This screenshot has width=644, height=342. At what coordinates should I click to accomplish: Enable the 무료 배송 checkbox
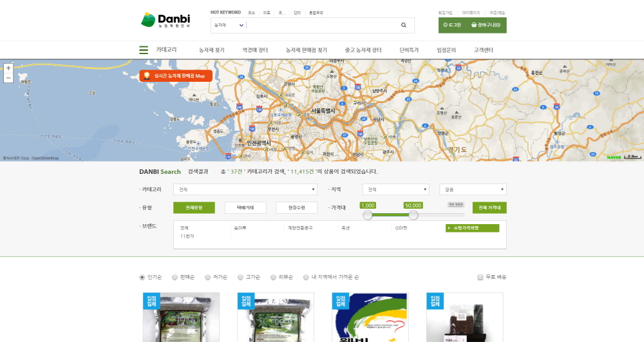pos(480,277)
